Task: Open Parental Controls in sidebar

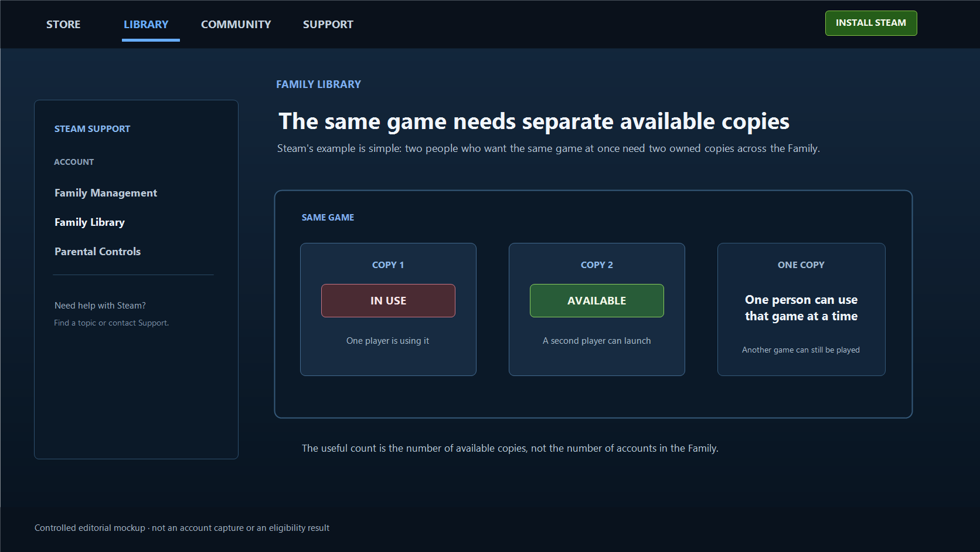Action: (x=97, y=251)
